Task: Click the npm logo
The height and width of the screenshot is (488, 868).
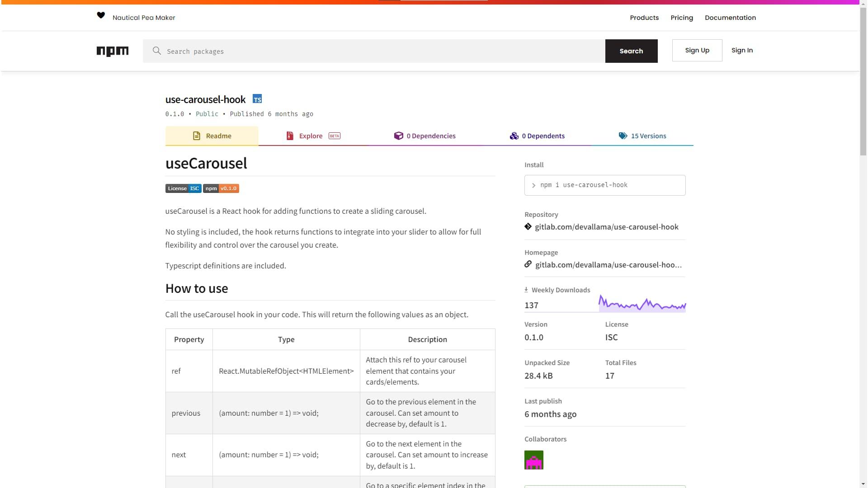Action: [112, 51]
